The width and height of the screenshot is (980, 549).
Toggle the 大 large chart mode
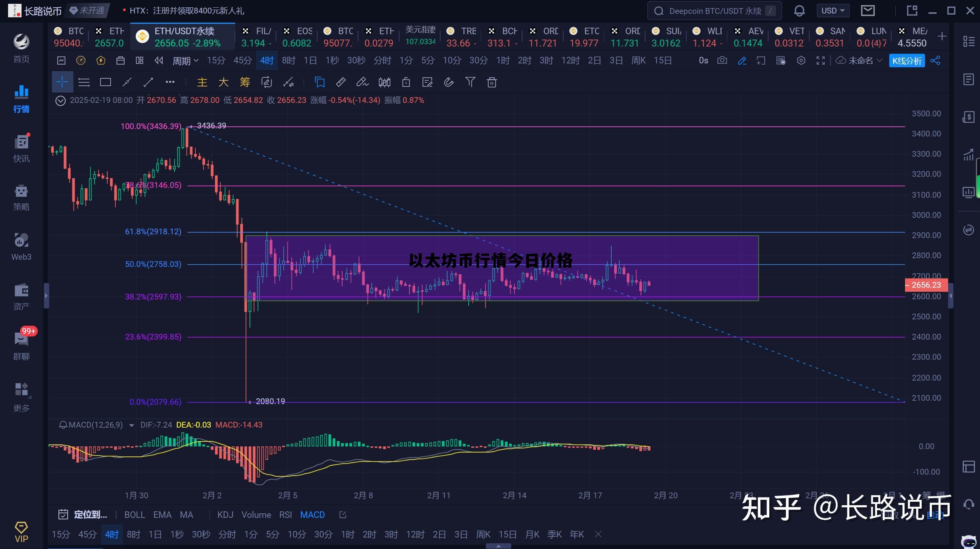[223, 82]
